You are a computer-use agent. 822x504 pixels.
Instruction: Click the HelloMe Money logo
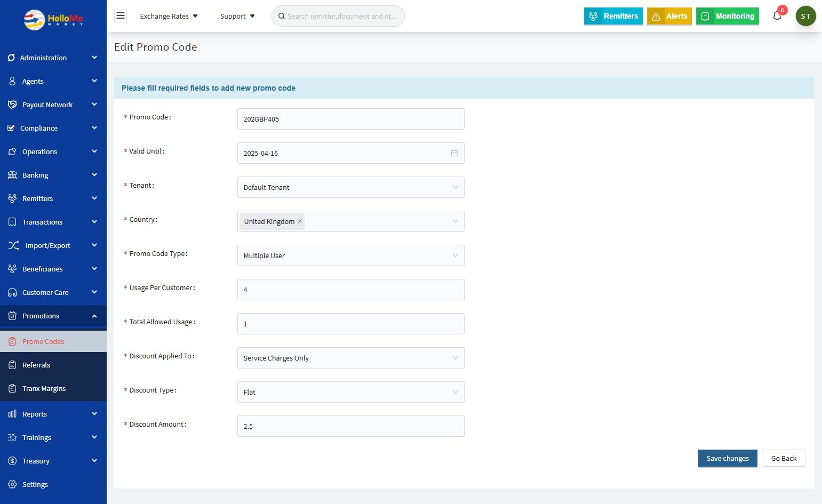click(x=53, y=20)
